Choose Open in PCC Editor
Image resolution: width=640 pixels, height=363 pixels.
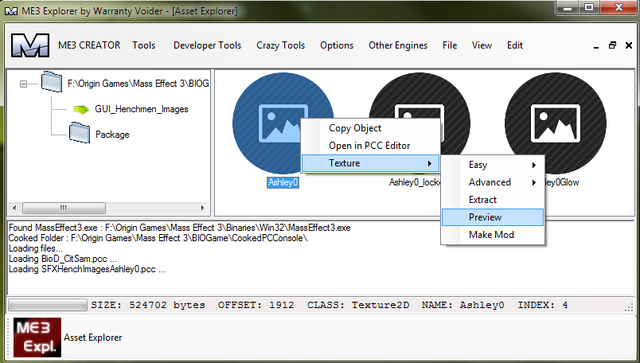click(371, 146)
